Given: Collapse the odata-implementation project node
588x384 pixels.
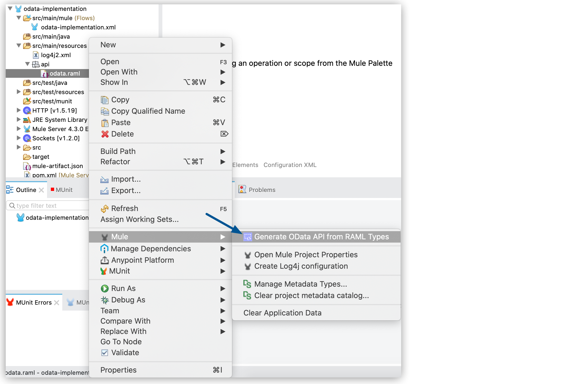Looking at the screenshot, I should 10,8.
